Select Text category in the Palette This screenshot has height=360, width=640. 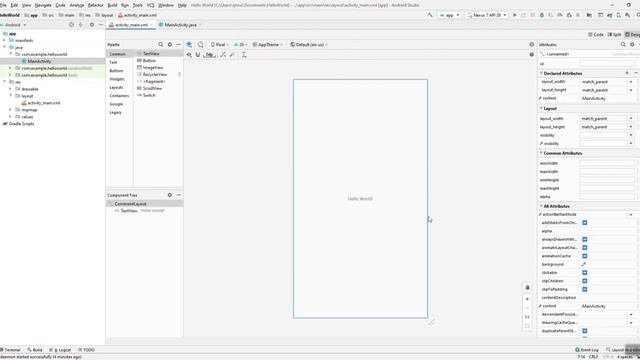coord(113,62)
